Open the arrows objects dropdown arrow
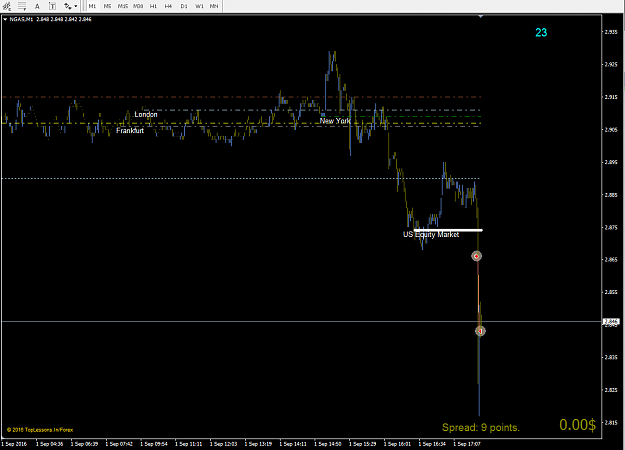Image resolution: width=625 pixels, height=450 pixels. click(x=76, y=6)
